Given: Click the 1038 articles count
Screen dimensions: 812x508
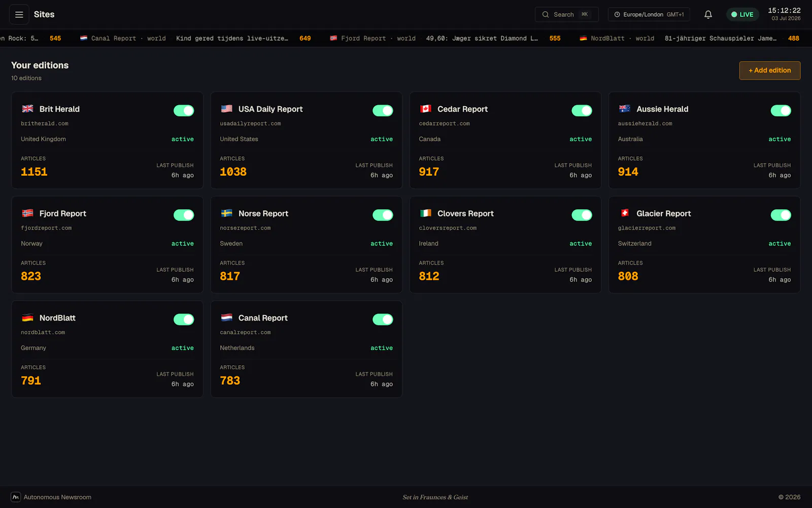Looking at the screenshot, I should point(233,172).
